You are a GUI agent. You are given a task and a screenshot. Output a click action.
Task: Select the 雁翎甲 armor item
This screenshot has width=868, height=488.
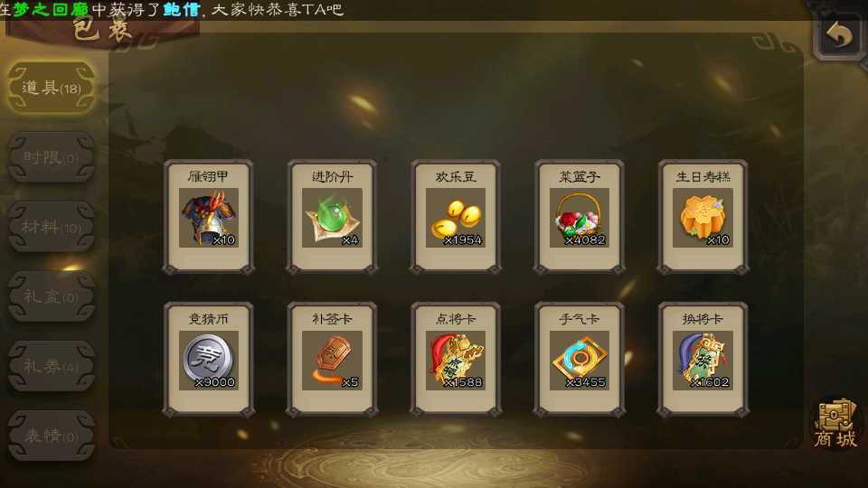pos(209,217)
